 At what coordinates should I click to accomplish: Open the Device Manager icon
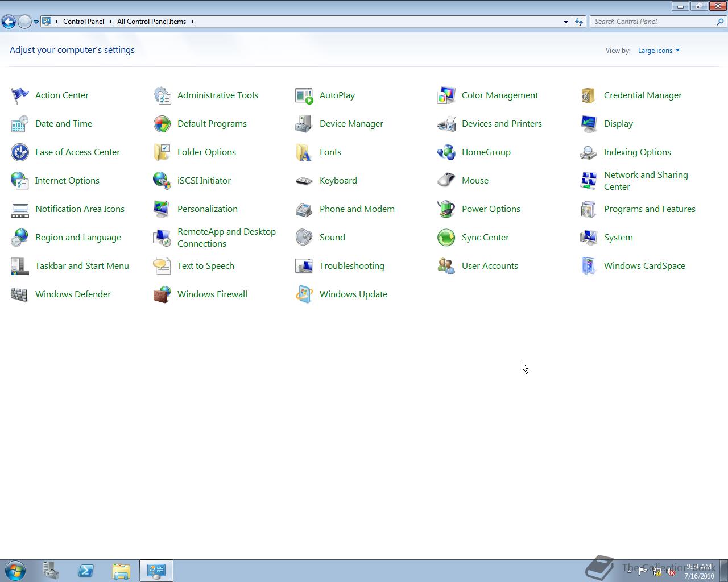(x=304, y=124)
